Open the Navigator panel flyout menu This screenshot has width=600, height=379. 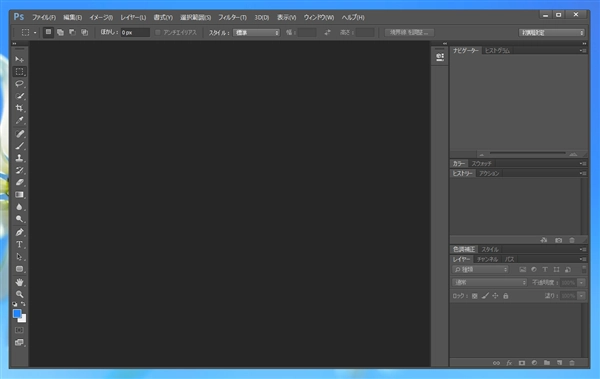[x=583, y=51]
